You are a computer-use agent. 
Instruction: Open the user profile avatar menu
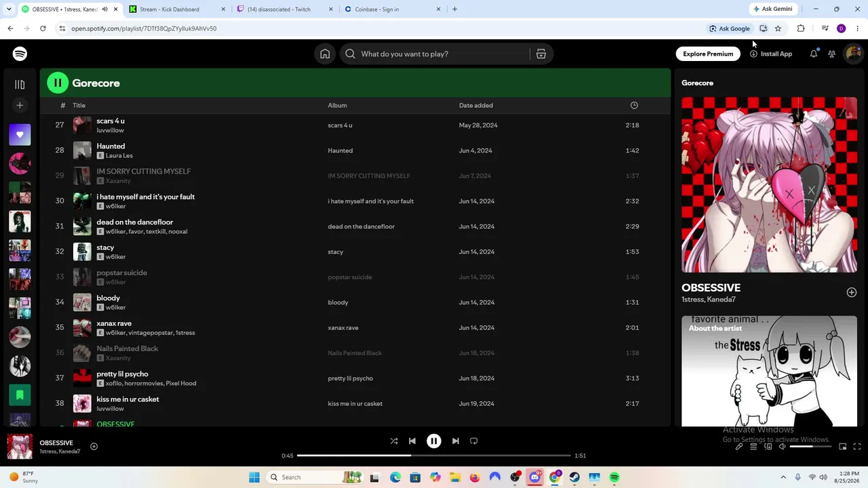coord(852,54)
